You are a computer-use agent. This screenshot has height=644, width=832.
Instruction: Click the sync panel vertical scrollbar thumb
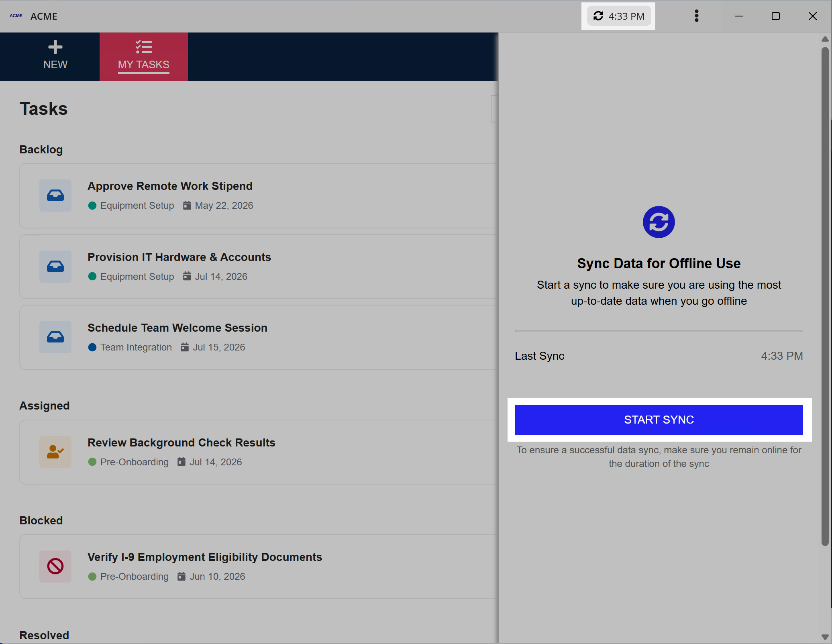pos(825,296)
